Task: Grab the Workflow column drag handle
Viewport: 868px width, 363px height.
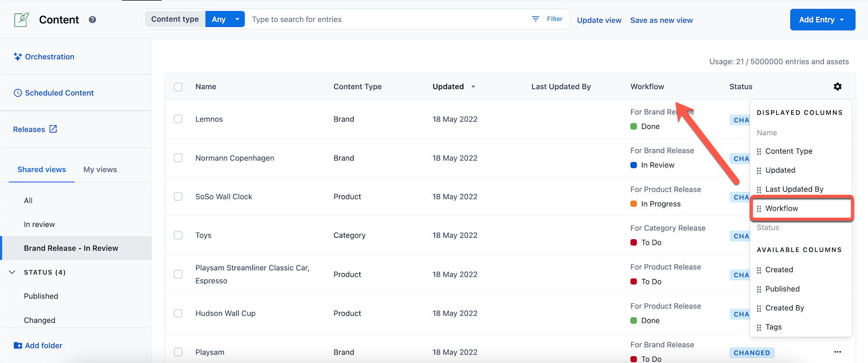Action: [759, 208]
